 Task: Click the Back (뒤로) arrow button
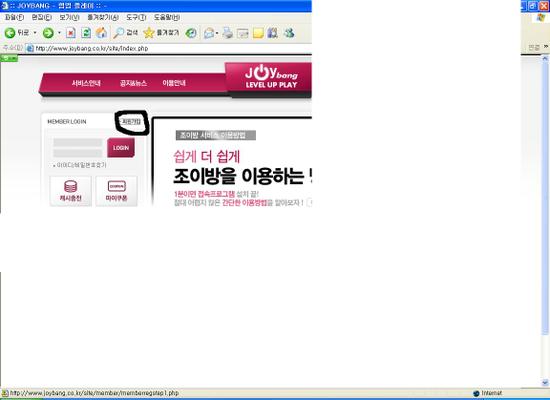(10, 33)
